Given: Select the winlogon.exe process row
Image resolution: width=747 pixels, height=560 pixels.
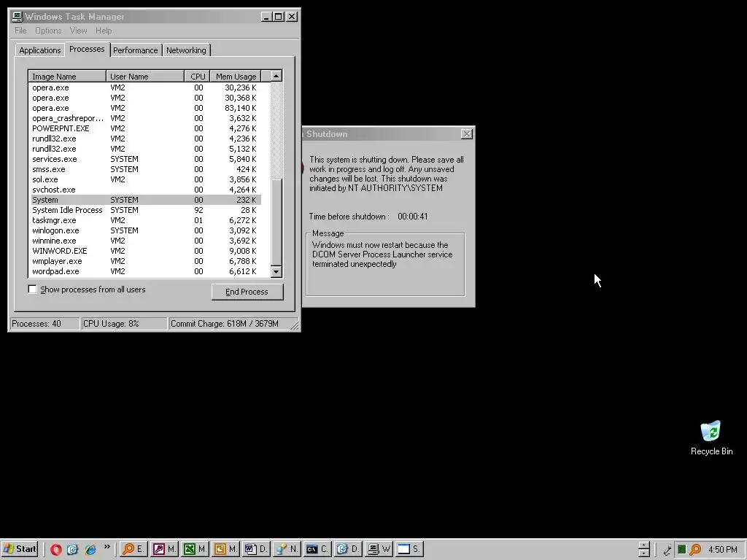Looking at the screenshot, I should pos(145,230).
